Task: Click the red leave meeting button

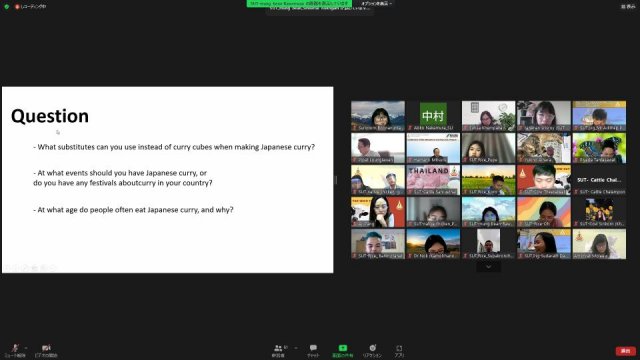Action: coord(625,351)
